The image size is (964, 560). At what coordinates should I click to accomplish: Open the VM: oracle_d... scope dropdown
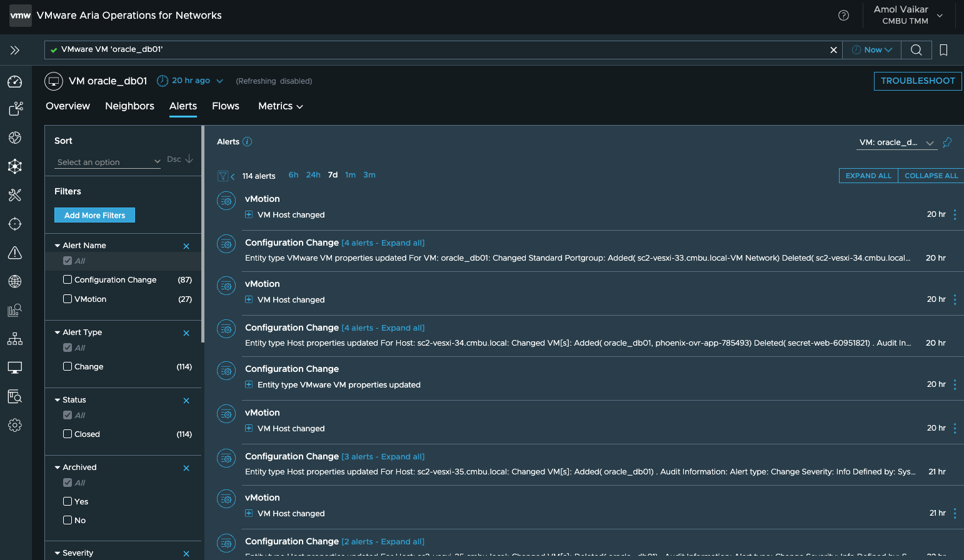tap(896, 142)
